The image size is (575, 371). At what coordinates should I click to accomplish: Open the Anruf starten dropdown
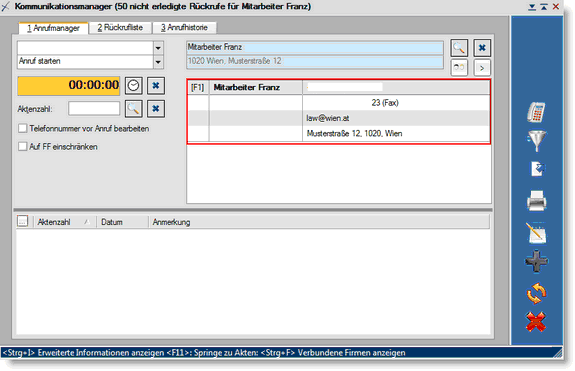[158, 62]
